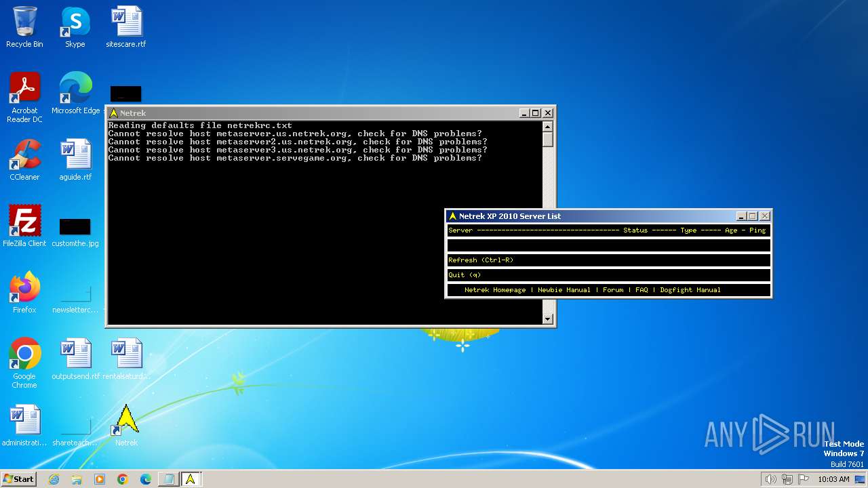Open the Forum link
Viewport: 868px width, 488px height.
click(x=613, y=290)
